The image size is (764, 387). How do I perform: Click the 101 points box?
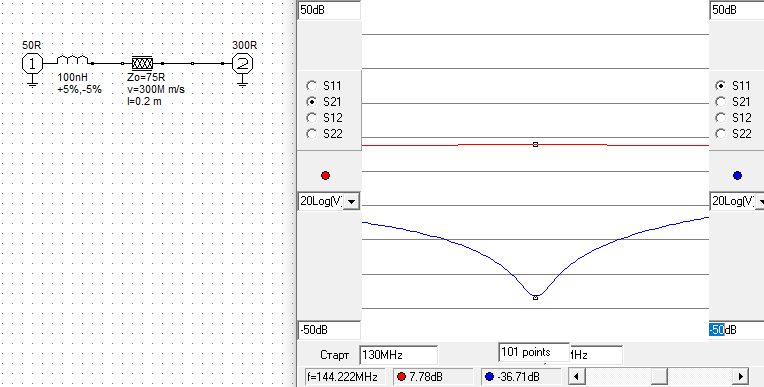coord(534,352)
